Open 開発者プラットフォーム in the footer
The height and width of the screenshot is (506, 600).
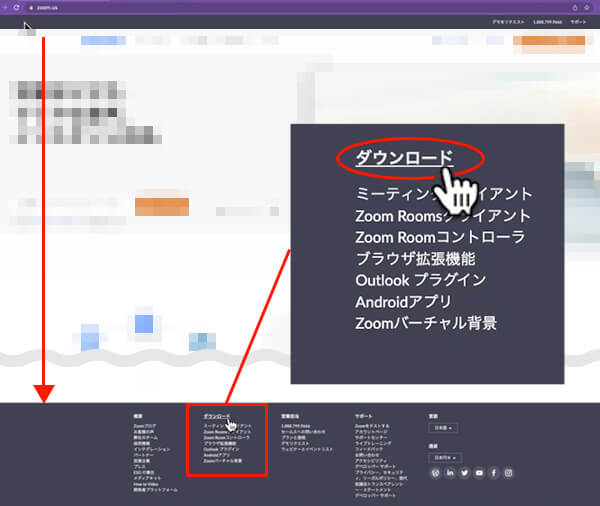tap(155, 490)
